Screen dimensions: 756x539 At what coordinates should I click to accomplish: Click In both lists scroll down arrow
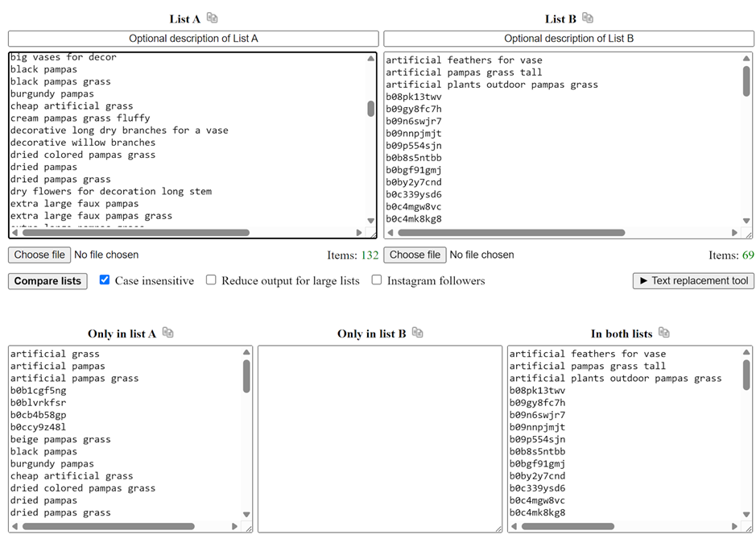746,514
